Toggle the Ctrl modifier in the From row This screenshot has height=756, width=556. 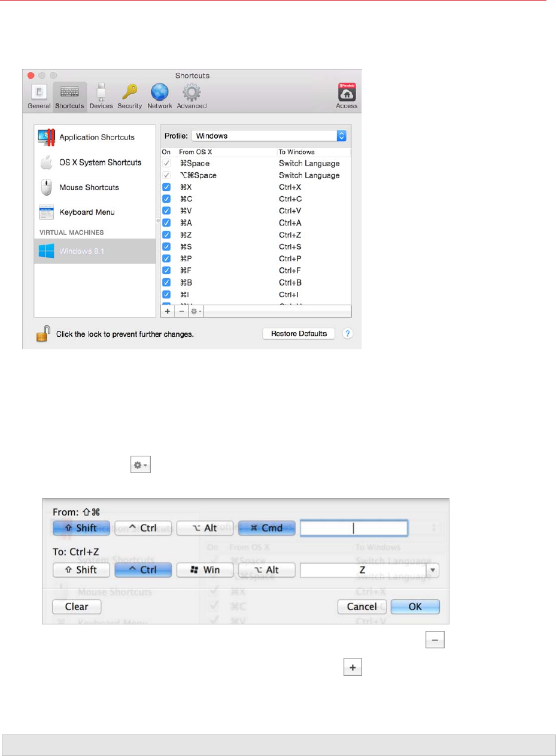[x=143, y=528]
